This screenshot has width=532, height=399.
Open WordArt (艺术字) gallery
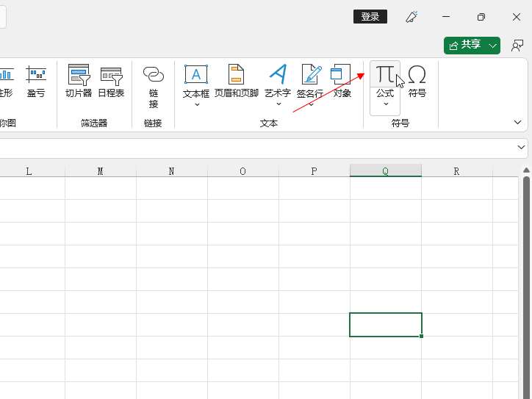point(278,82)
